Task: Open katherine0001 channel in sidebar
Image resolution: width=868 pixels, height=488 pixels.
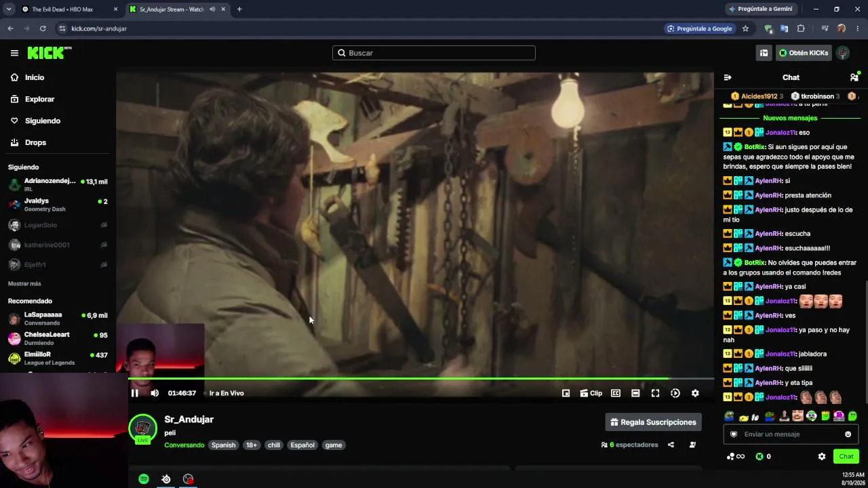Action: pos(58,245)
